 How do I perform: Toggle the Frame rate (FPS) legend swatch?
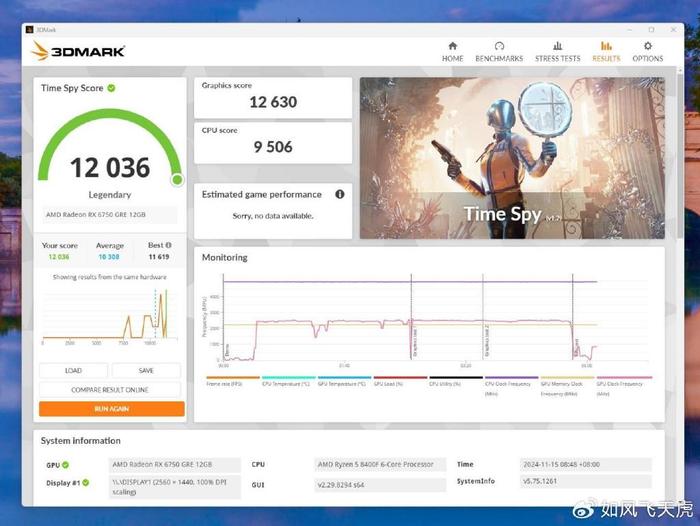(233, 378)
